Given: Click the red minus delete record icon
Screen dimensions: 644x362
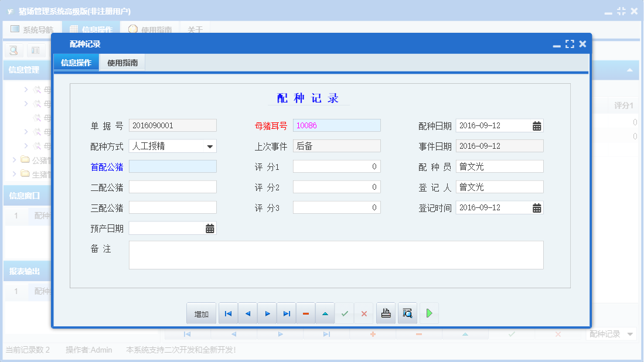Looking at the screenshot, I should coord(306,314).
